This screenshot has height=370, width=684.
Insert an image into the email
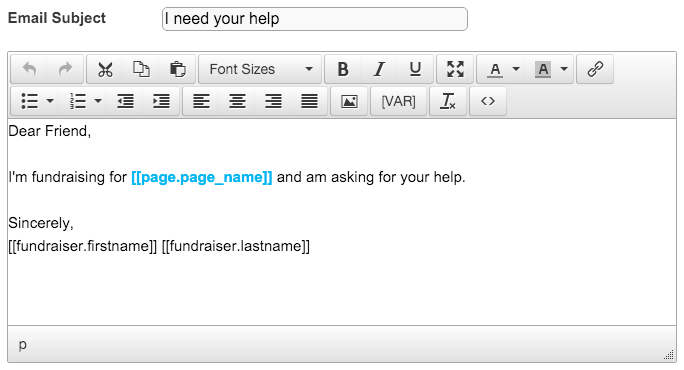tap(349, 101)
